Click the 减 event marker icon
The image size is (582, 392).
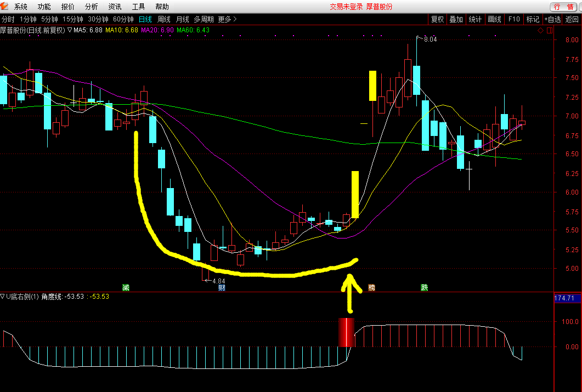point(126,287)
